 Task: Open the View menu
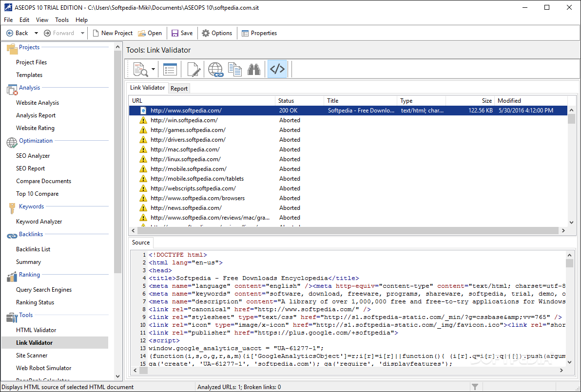point(42,19)
